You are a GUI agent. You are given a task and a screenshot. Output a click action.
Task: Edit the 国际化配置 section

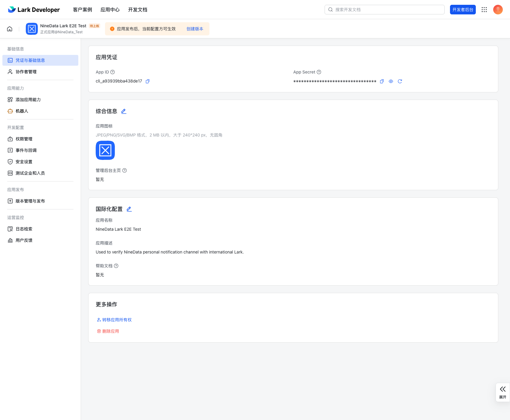129,209
